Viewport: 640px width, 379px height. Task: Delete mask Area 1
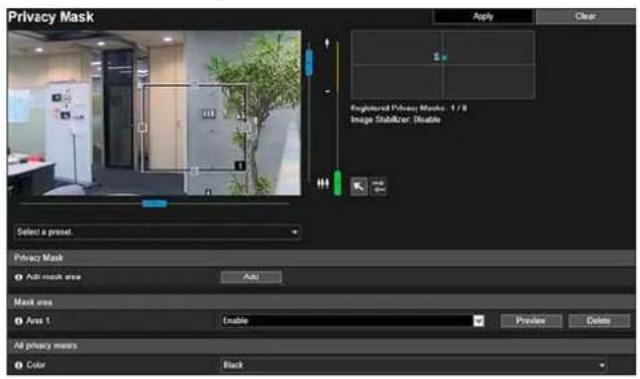[x=599, y=321]
